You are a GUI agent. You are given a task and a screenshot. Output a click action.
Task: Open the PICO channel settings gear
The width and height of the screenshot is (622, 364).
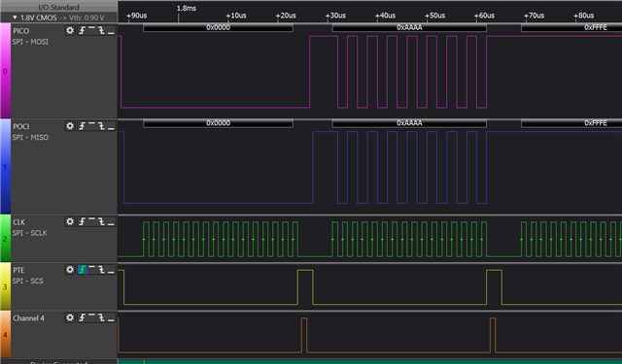(x=70, y=30)
